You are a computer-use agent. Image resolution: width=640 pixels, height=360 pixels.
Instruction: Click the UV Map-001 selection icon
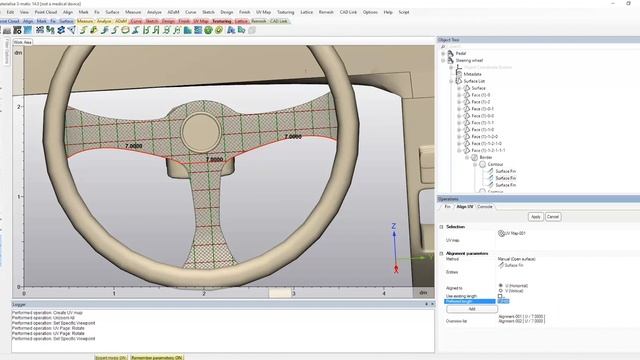(x=501, y=233)
